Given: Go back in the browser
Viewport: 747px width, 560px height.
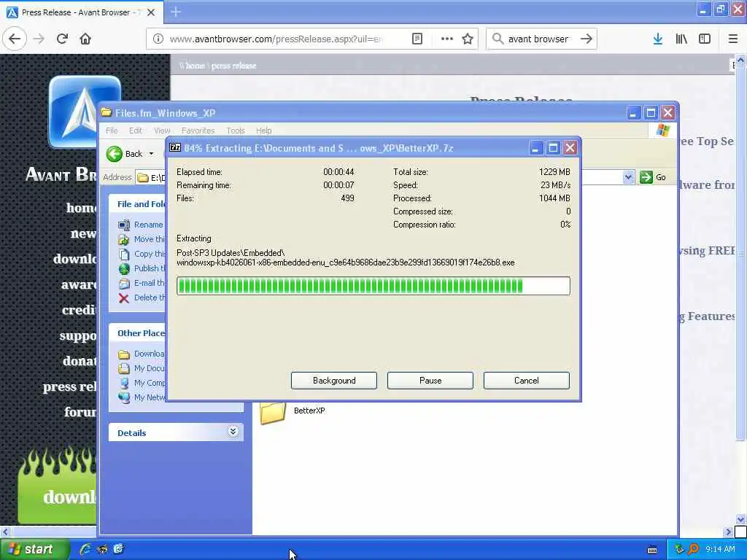Looking at the screenshot, I should (15, 39).
